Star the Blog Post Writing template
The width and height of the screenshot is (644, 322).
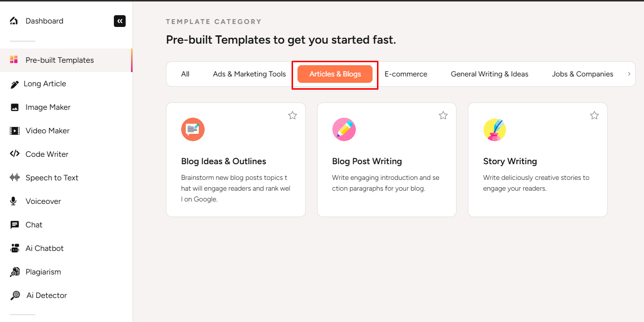[443, 115]
